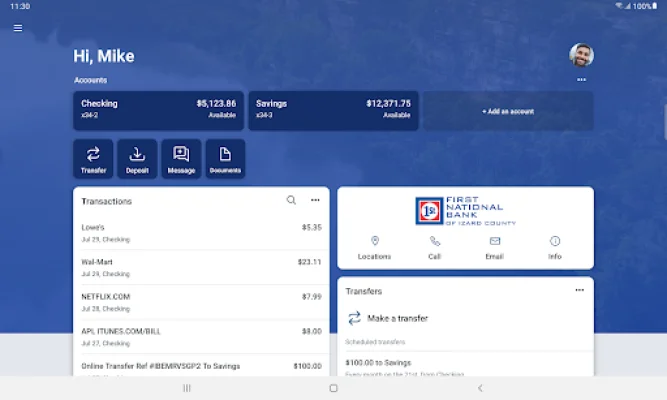Select the Checking account card

tap(159, 111)
